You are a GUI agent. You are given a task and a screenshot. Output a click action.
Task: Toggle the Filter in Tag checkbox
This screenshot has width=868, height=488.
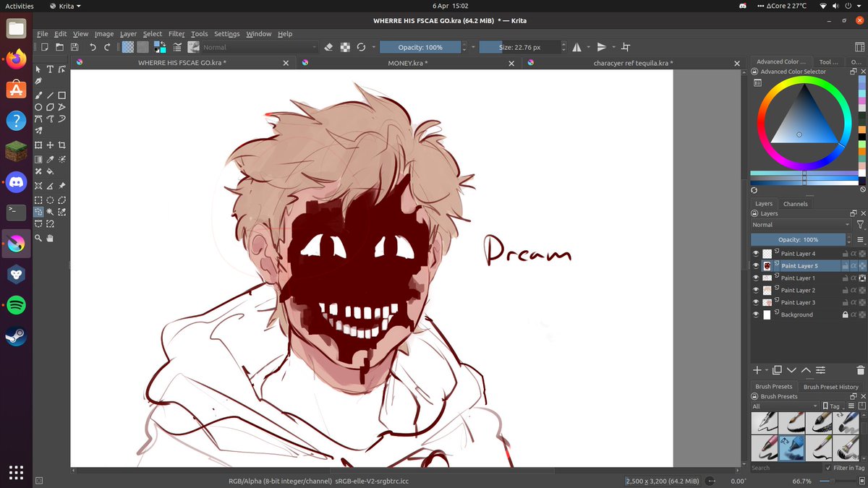(x=828, y=468)
